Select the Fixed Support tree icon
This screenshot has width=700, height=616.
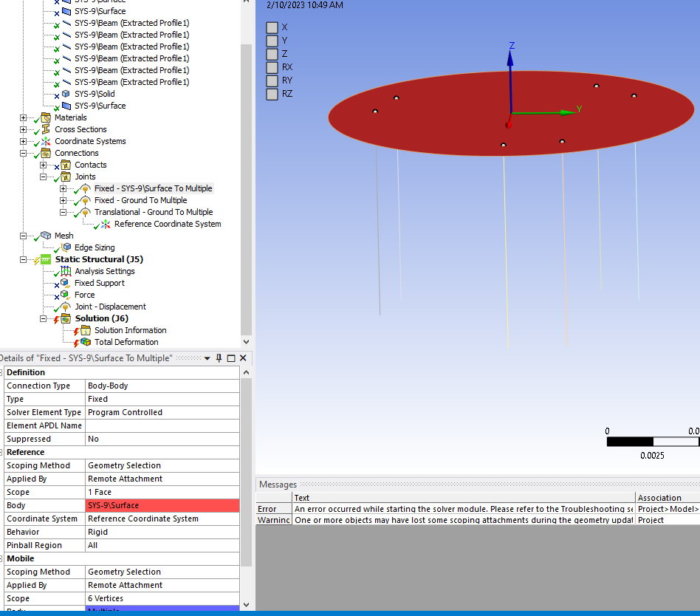point(66,283)
